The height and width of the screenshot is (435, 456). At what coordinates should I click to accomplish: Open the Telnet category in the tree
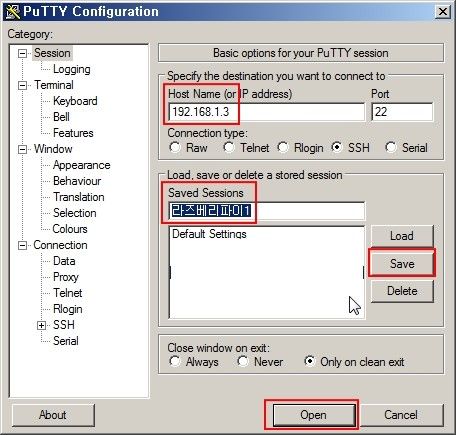click(x=68, y=293)
